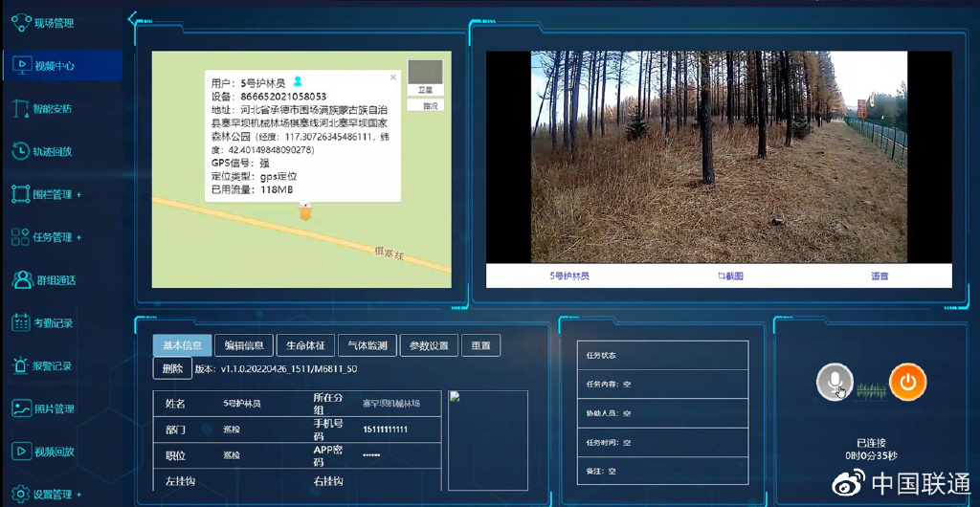
Task: Click the 棋塞线 road label on map
Action: (x=388, y=253)
